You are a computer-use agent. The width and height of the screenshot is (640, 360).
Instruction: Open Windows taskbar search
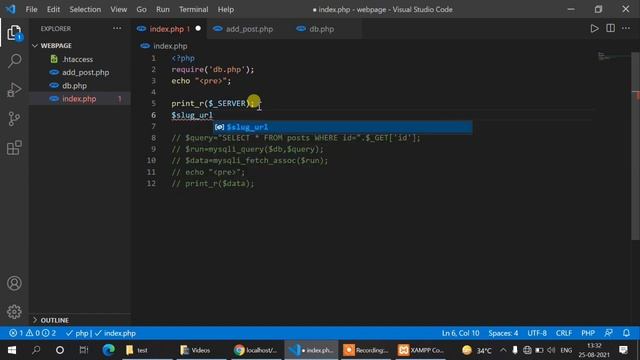(36, 350)
